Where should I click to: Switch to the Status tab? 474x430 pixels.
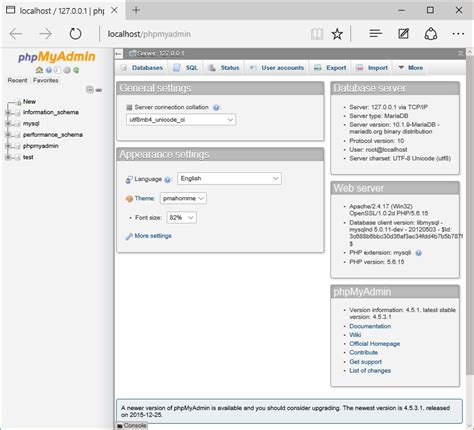tap(224, 68)
